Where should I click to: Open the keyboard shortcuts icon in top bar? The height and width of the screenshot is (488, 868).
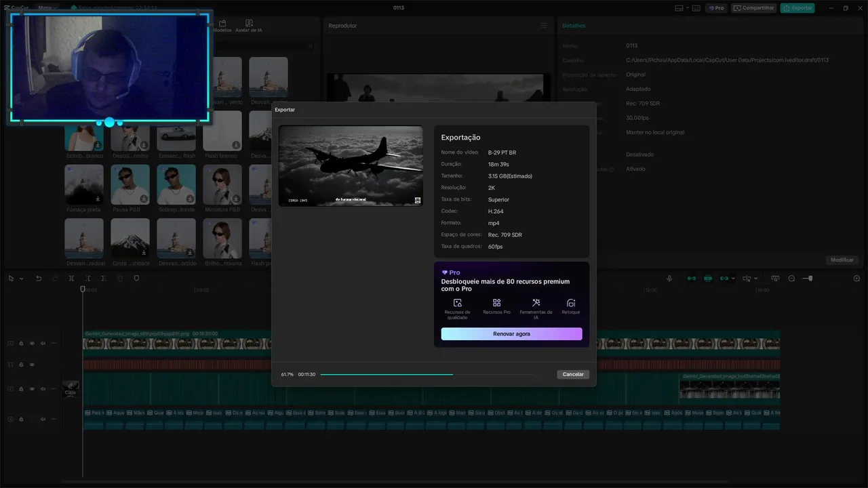click(696, 8)
